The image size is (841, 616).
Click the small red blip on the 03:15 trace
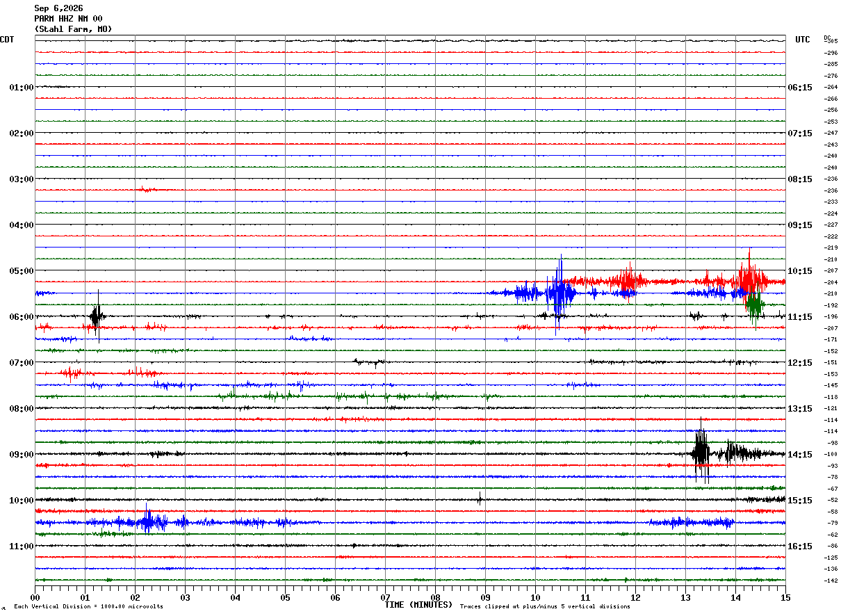pos(147,189)
